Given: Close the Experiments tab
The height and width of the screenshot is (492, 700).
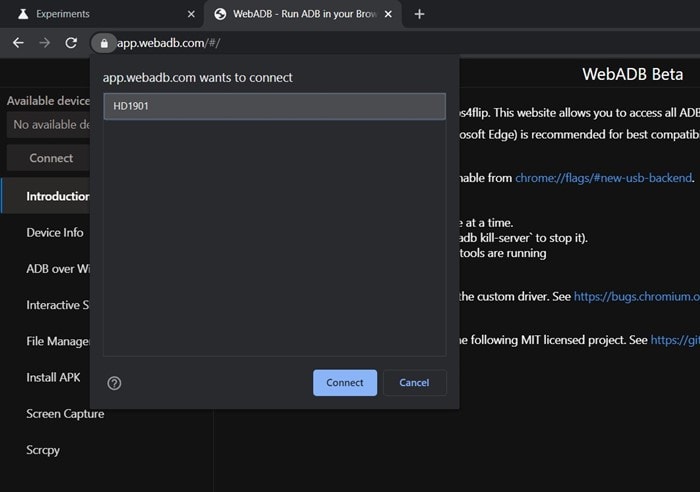Looking at the screenshot, I should tap(191, 14).
